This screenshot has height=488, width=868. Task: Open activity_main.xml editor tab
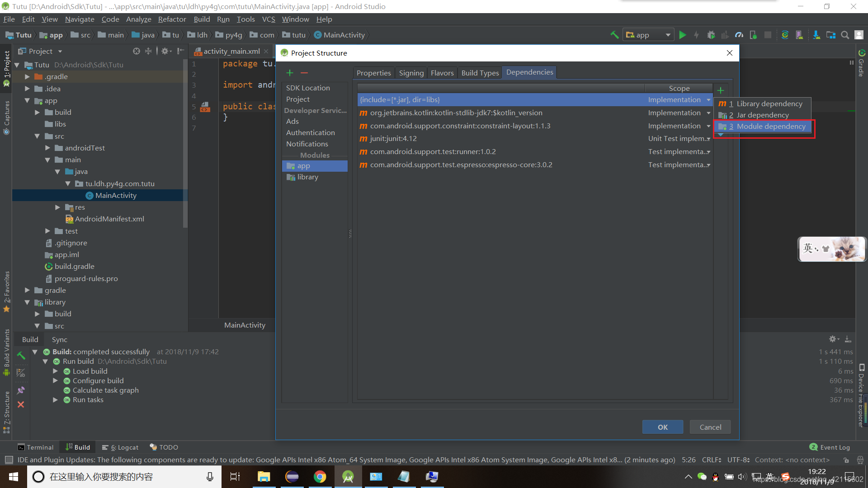(231, 51)
